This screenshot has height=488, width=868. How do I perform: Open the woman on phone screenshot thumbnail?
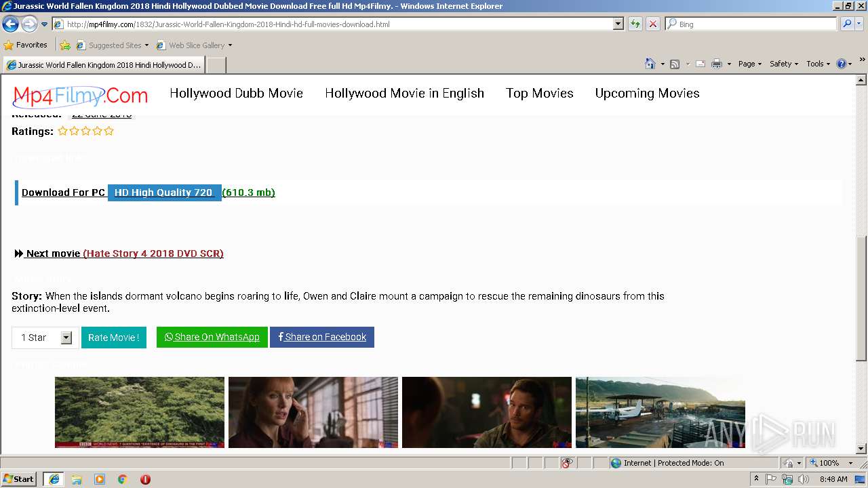tap(313, 412)
